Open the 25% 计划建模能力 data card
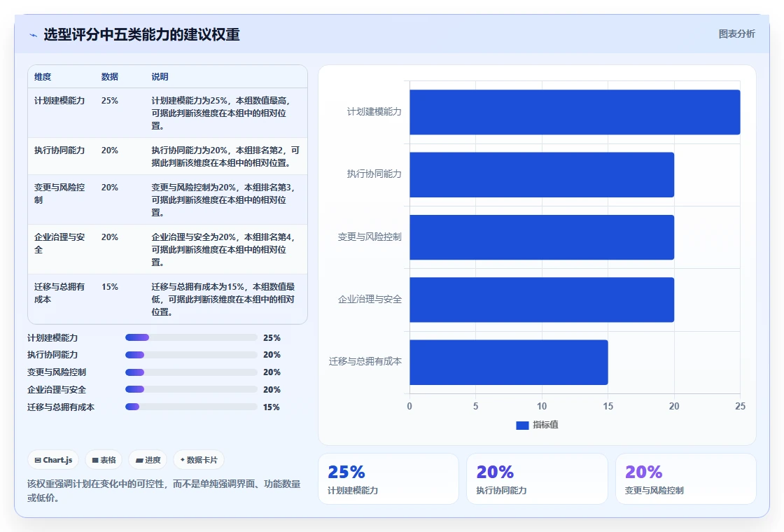This screenshot has width=784, height=532. (x=388, y=479)
